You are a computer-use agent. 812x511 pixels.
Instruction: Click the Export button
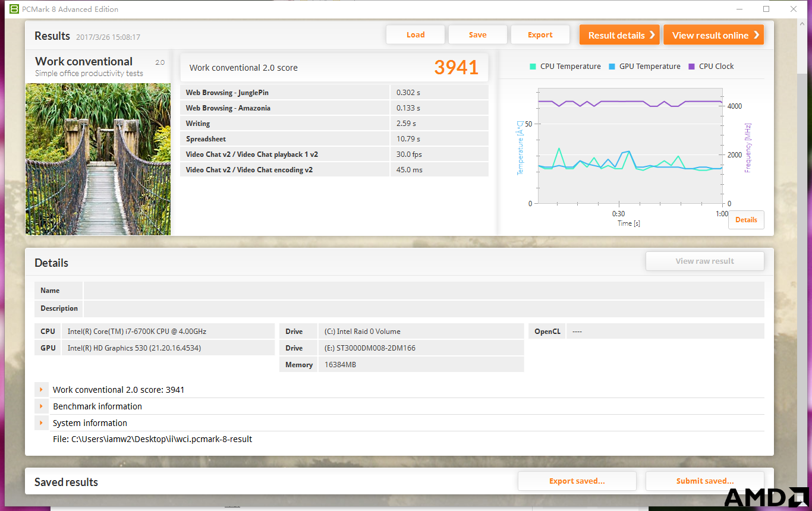coord(540,34)
